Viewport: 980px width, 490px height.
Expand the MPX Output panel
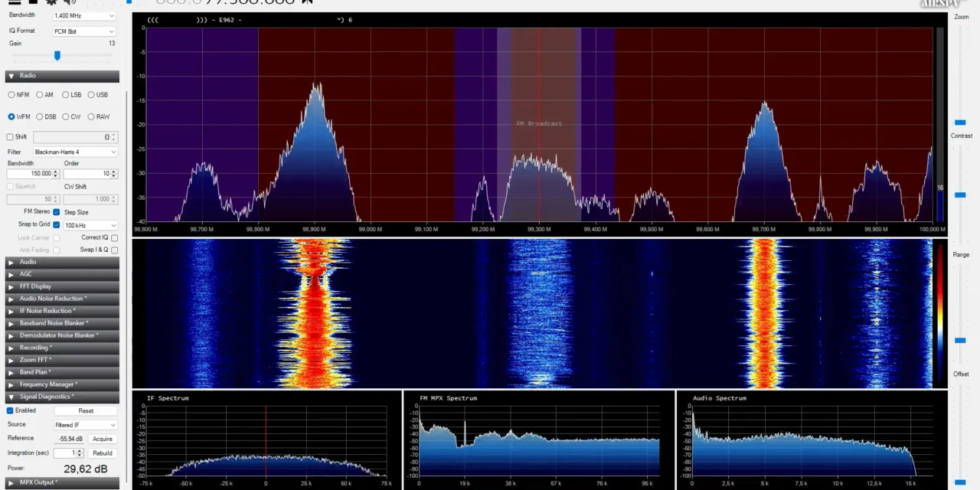tap(62, 482)
